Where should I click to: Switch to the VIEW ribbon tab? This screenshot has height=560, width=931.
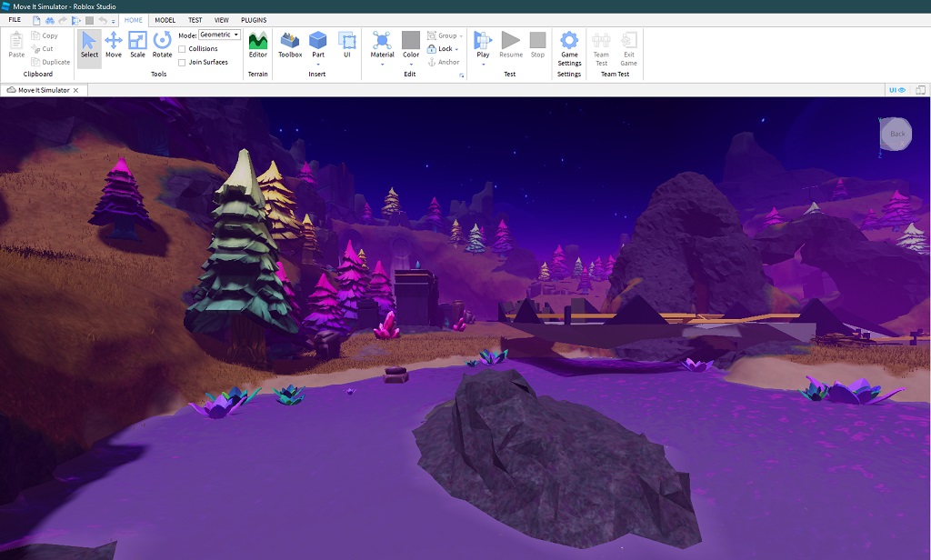tap(222, 20)
